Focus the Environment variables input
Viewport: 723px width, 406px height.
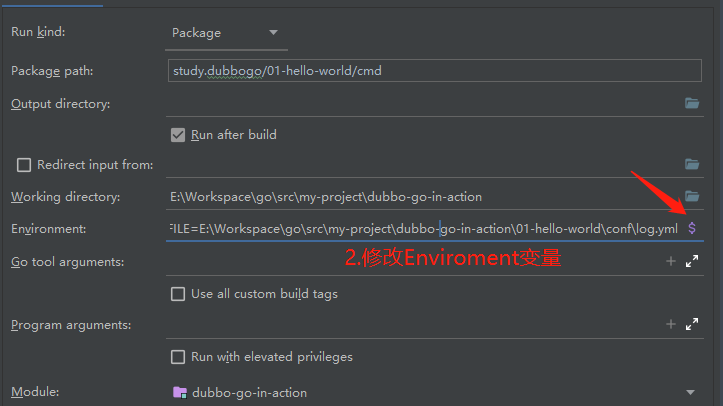tap(422, 229)
